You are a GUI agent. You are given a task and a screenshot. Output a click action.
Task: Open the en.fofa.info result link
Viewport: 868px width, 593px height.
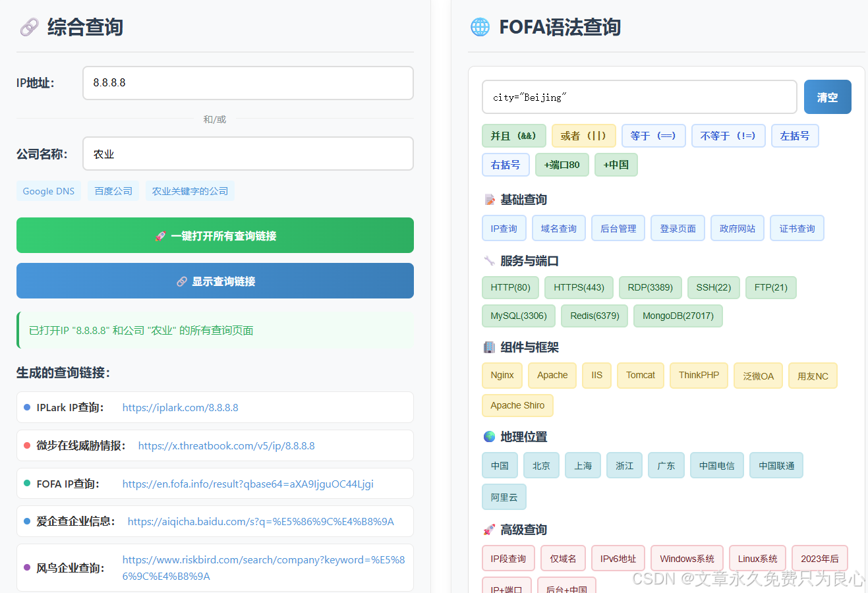[x=248, y=484]
